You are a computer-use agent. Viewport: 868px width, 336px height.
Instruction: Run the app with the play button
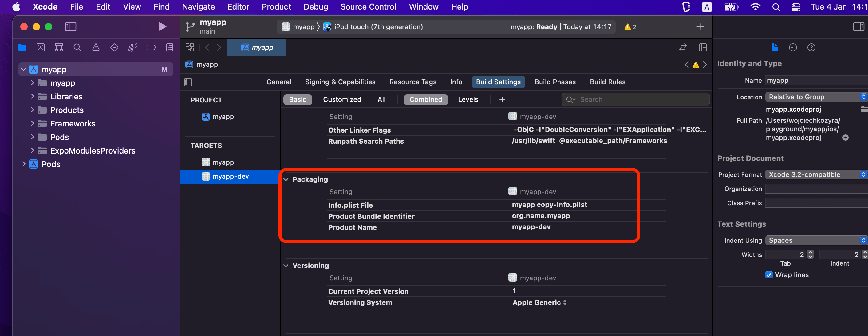pyautogui.click(x=162, y=27)
